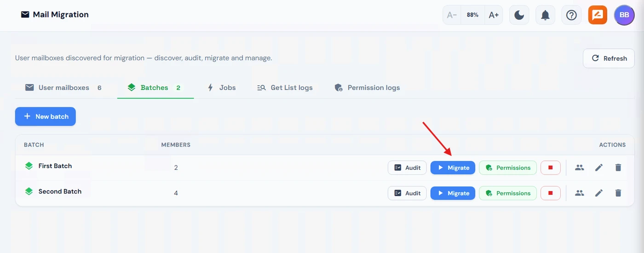Create a New batch
This screenshot has width=644, height=253.
click(x=46, y=117)
